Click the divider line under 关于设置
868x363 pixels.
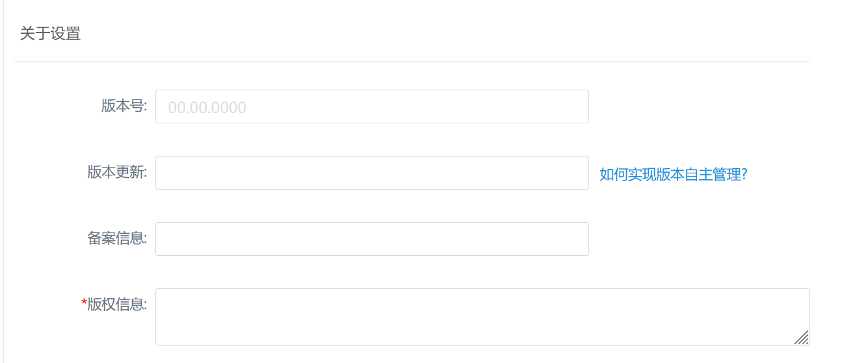click(x=412, y=62)
